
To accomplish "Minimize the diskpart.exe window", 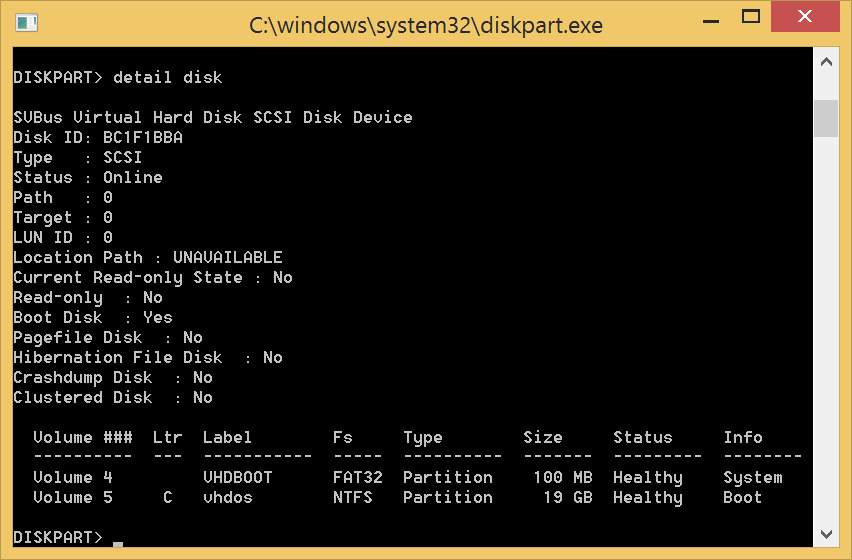I will [710, 21].
